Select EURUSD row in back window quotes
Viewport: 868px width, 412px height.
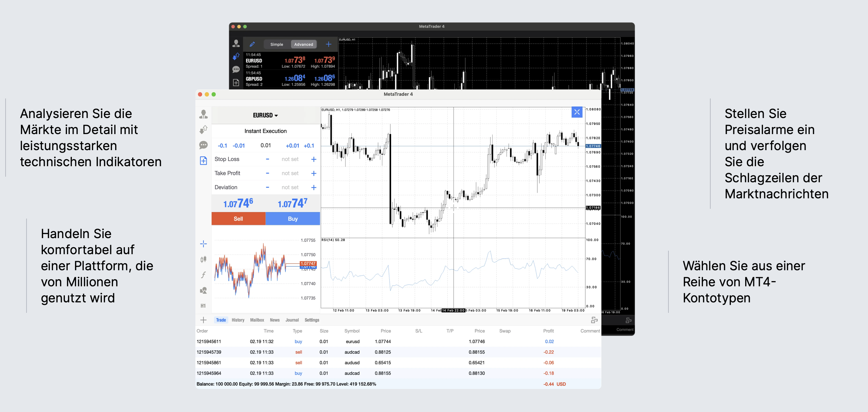point(290,61)
